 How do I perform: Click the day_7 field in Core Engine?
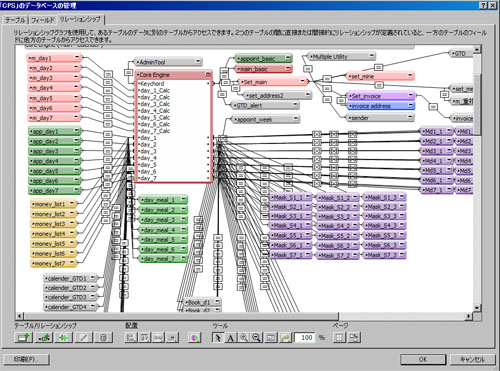click(x=174, y=178)
